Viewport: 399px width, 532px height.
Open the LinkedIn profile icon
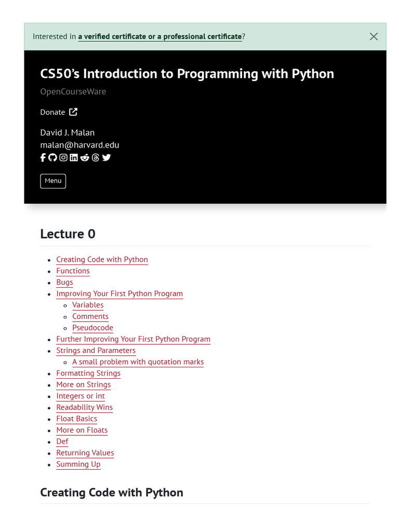74,157
